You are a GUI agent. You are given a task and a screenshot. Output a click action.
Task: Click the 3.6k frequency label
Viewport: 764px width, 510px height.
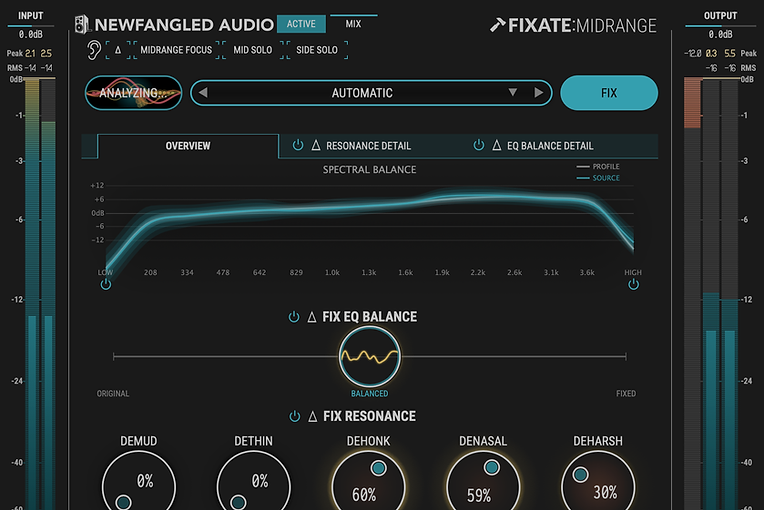[587, 273]
